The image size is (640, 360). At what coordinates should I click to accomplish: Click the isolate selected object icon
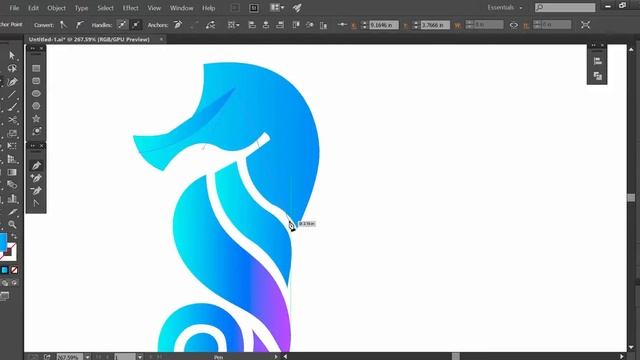point(585,25)
